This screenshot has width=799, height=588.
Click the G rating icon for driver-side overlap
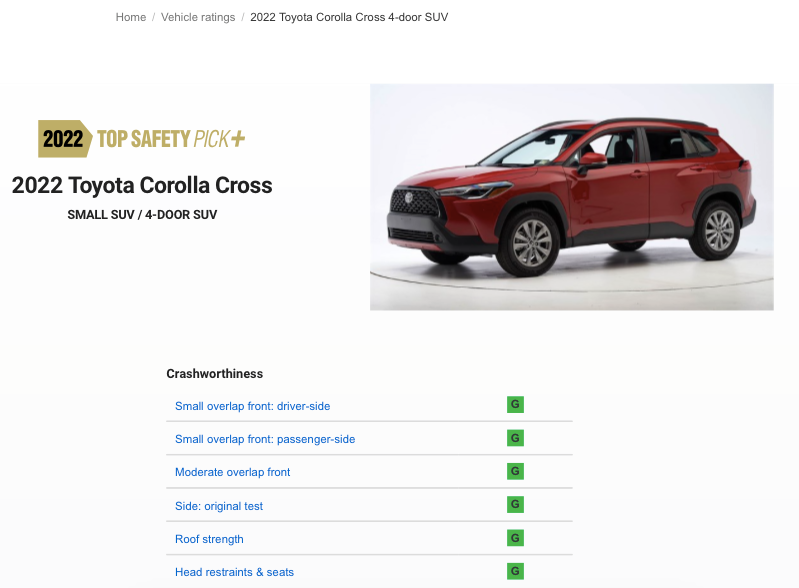click(x=515, y=405)
